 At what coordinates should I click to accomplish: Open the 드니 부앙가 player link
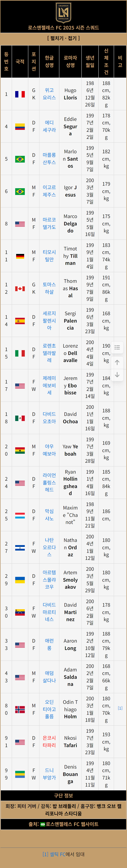click(x=49, y=774)
